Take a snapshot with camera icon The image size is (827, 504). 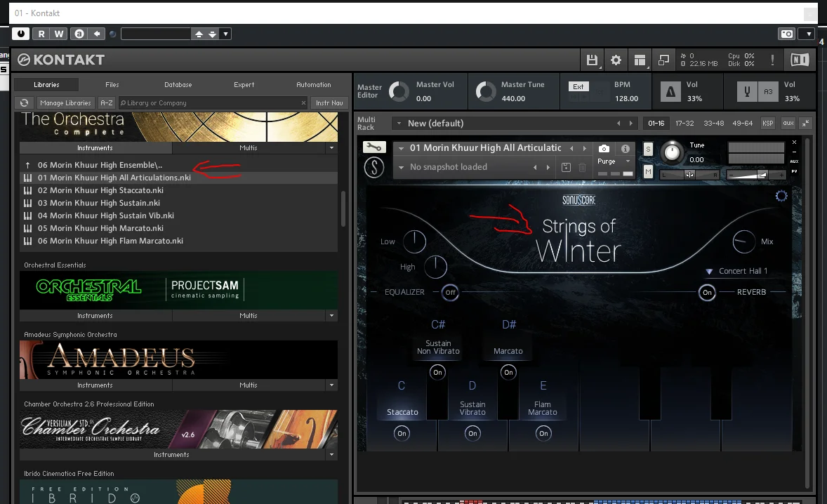604,149
